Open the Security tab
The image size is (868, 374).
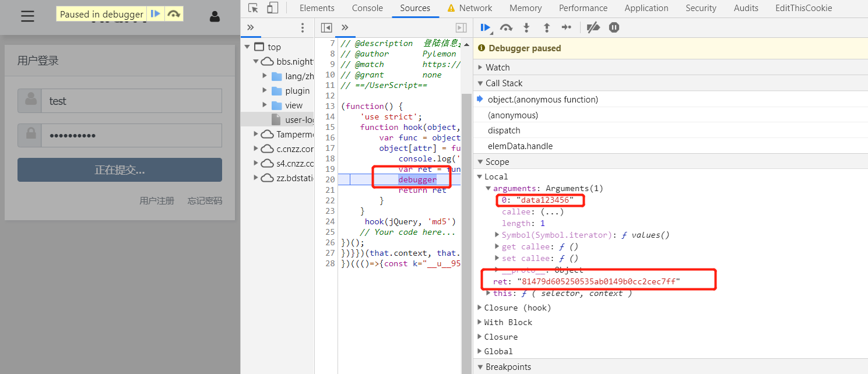701,8
